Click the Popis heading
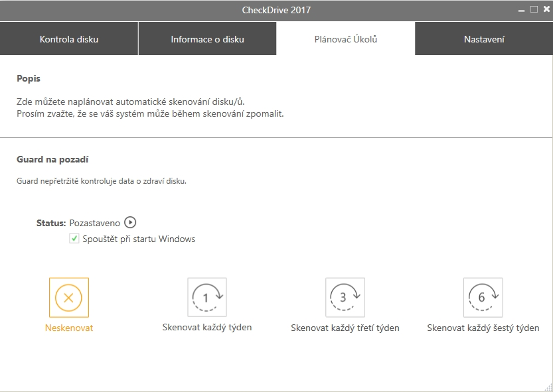 pos(29,78)
